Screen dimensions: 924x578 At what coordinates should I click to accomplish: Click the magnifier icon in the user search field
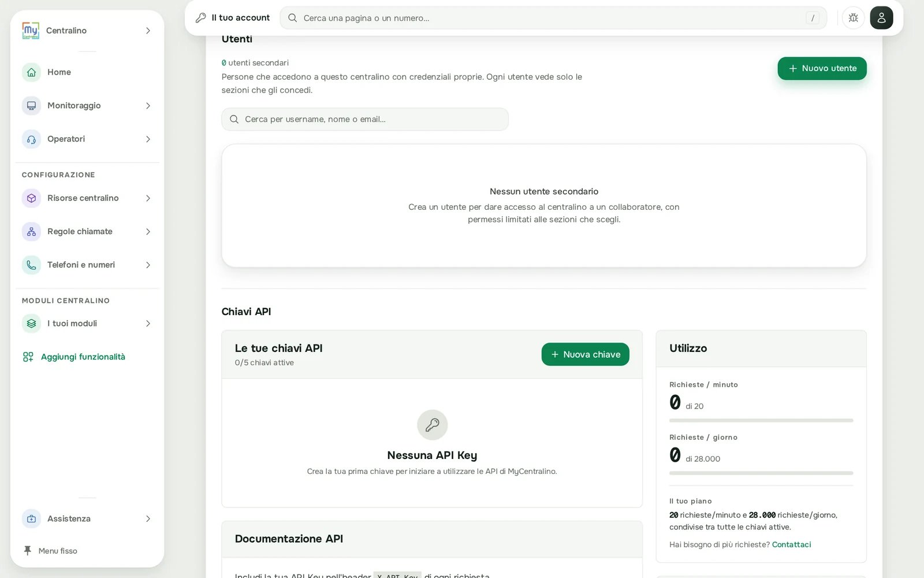coord(234,119)
